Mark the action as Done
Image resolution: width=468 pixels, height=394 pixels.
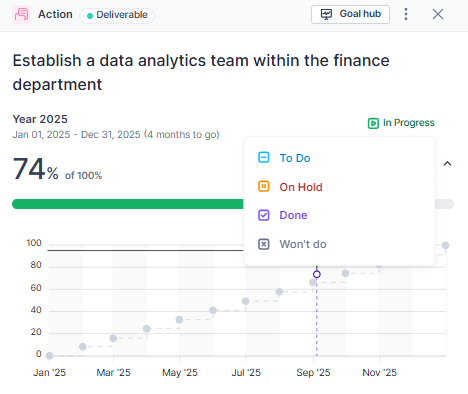pyautogui.click(x=339, y=215)
